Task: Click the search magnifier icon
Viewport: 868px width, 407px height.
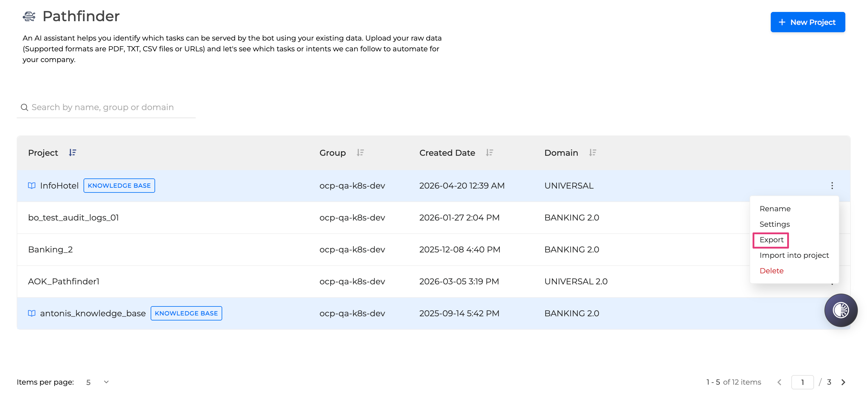Action: 24,107
